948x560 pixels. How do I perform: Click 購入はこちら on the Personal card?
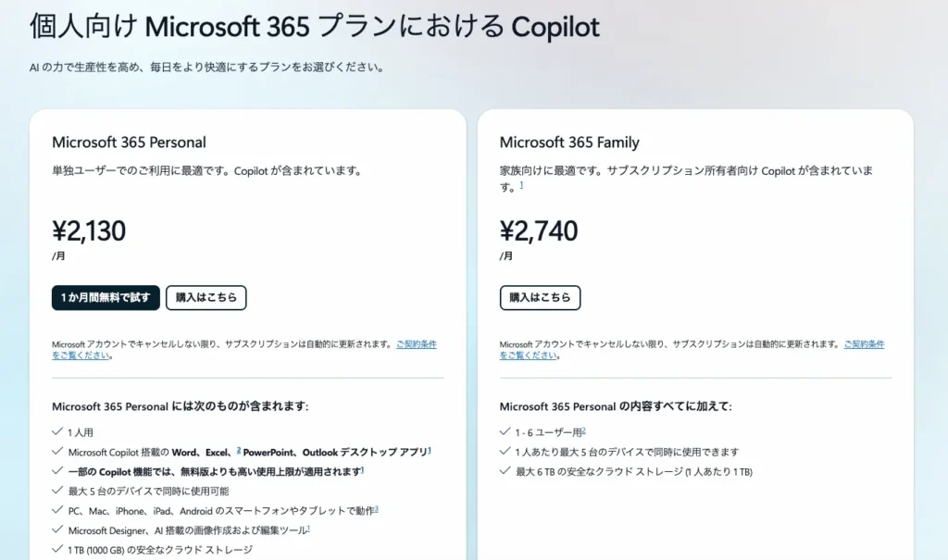coord(206,297)
